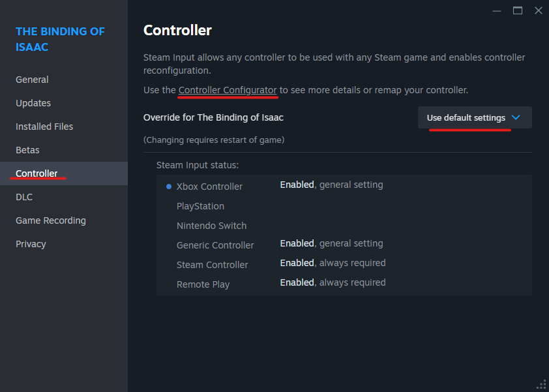Switch to the Updates section
The image size is (549, 392).
tap(33, 103)
